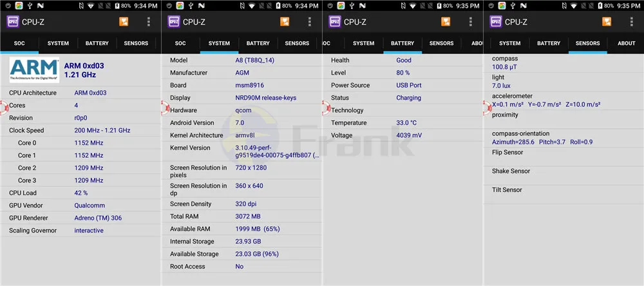Screen dimensions: 644x286
Task: Tap GPU Vendor value 'Qualcomm'
Action: click(x=90, y=205)
